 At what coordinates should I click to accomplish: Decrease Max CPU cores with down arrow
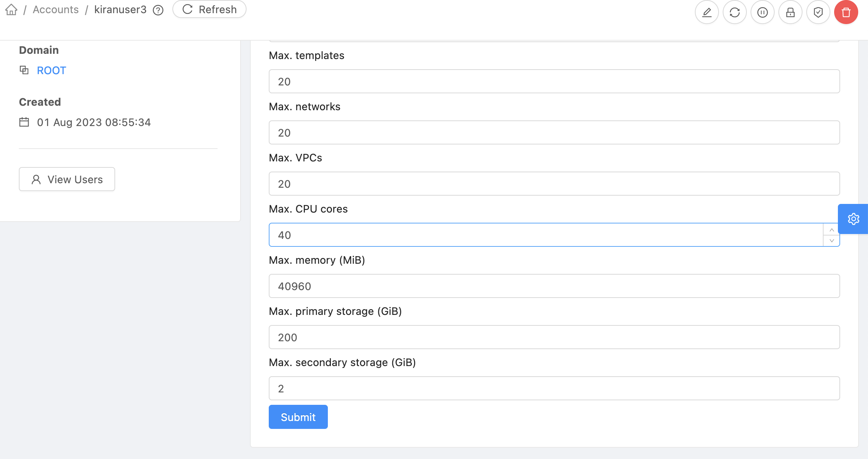click(832, 241)
